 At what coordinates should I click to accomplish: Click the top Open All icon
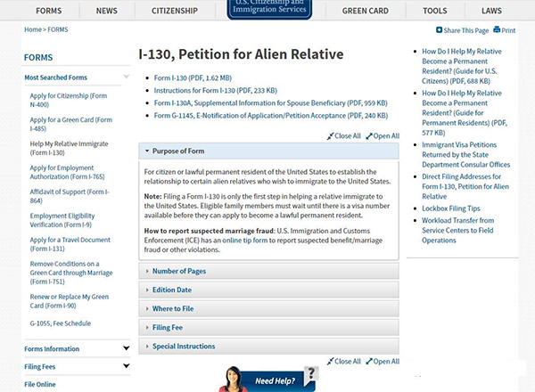369,136
